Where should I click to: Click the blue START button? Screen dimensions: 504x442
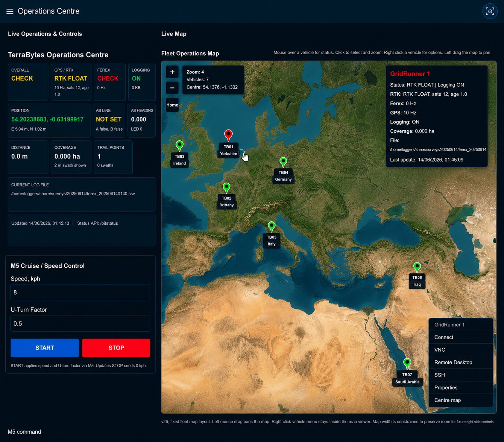(45, 348)
